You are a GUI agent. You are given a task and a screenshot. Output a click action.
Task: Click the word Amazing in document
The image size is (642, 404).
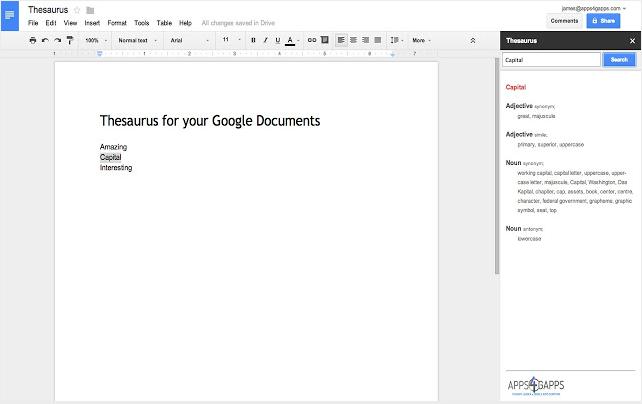click(x=113, y=147)
